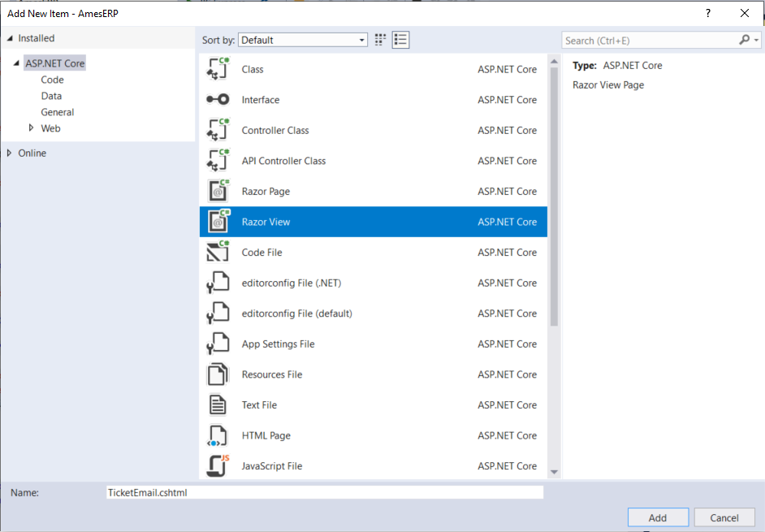This screenshot has width=765, height=532.
Task: Open the search options dropdown arrow
Action: point(756,41)
